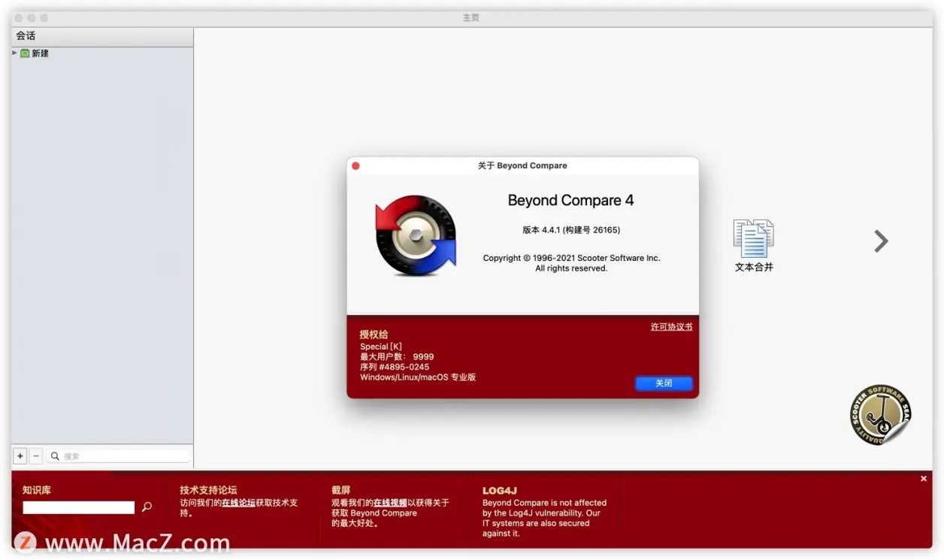The image size is (944, 560).
Task: Expand the 新建 tree node
Action: point(14,53)
